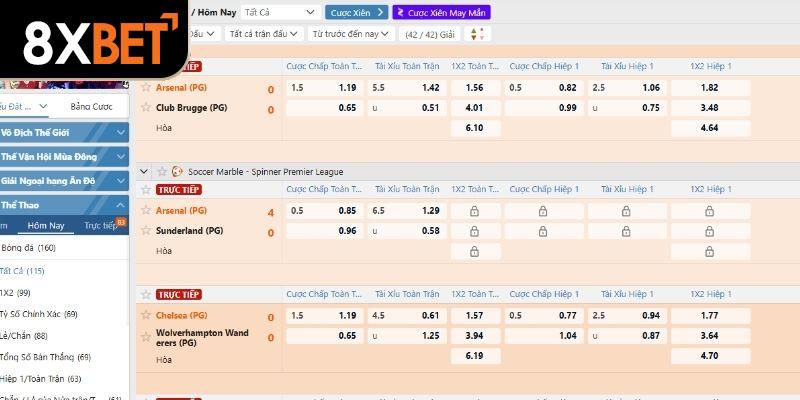
Task: Favorite the Arsenal vs Club Brugge star
Action: tap(145, 66)
